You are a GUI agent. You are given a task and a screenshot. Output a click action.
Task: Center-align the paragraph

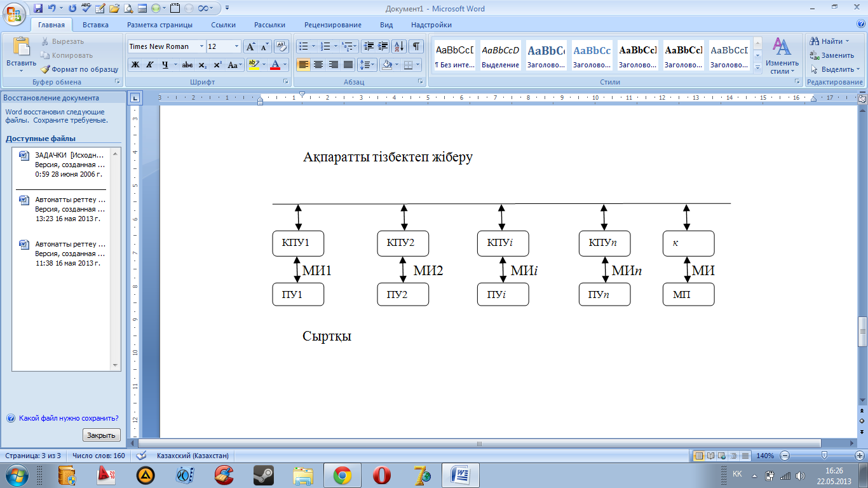318,65
